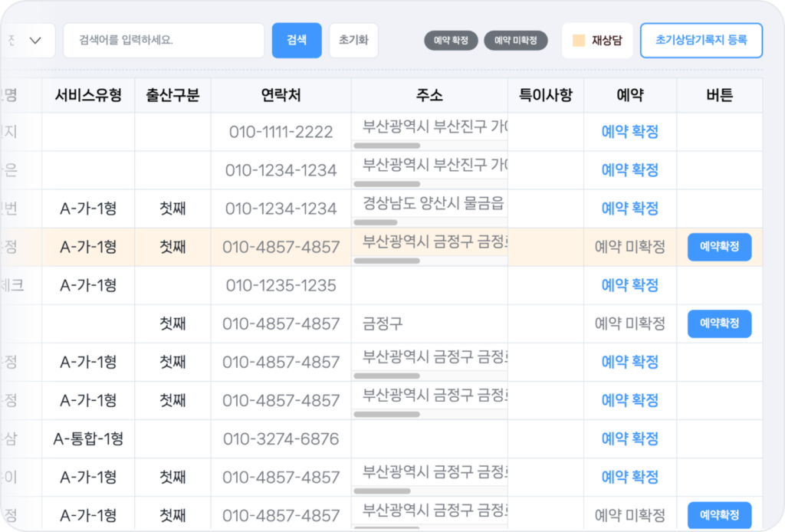The image size is (785, 532).
Task: Open 예약 확정 link for 010-3274-6876
Action: [629, 438]
